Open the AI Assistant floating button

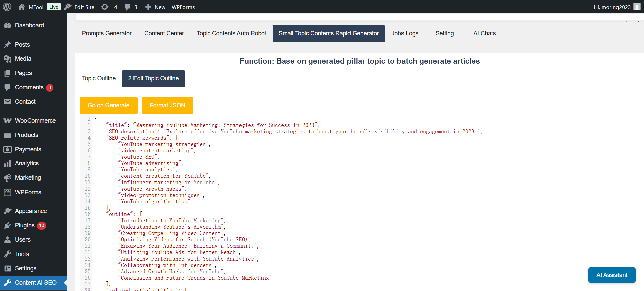[611, 275]
